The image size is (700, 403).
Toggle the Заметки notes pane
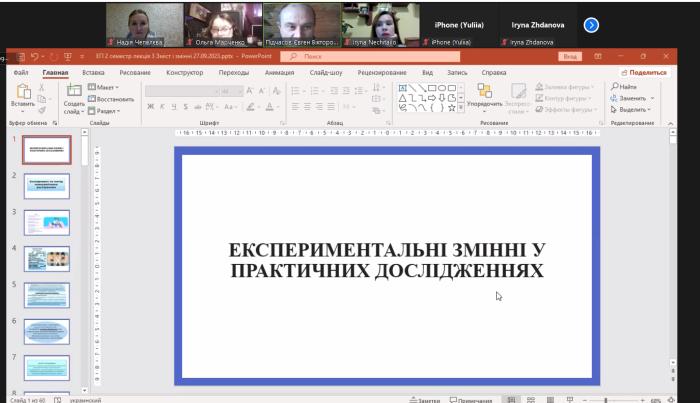point(427,399)
